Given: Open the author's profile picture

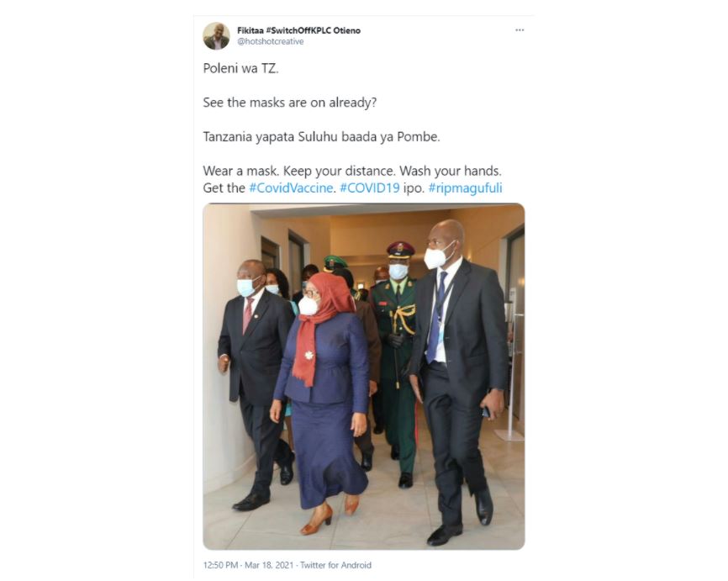Looking at the screenshot, I should [216, 36].
